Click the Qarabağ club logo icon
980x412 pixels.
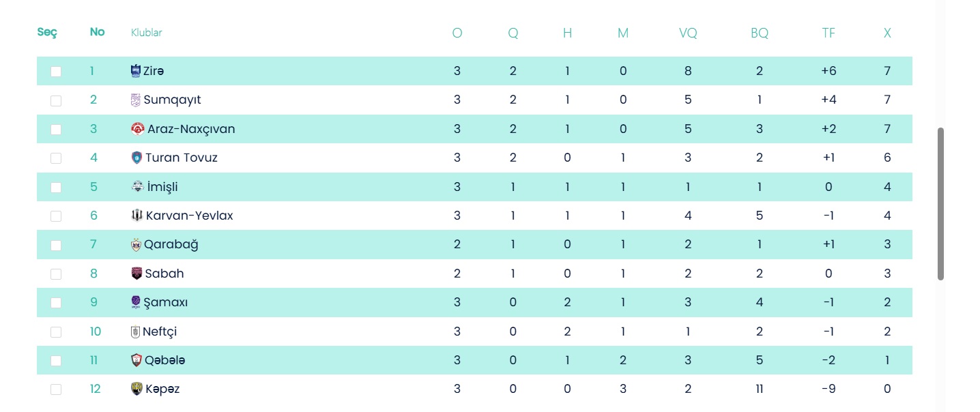[136, 245]
